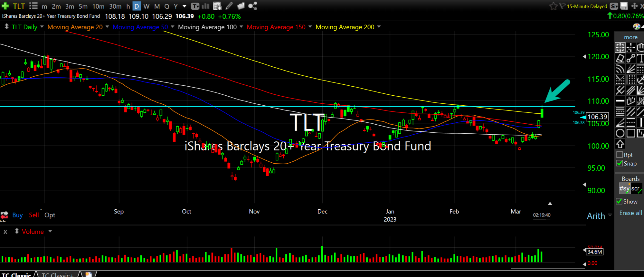The image size is (644, 277).
Task: Open the S dropdown next to 15-Minute Delayed
Action: tap(614, 6)
